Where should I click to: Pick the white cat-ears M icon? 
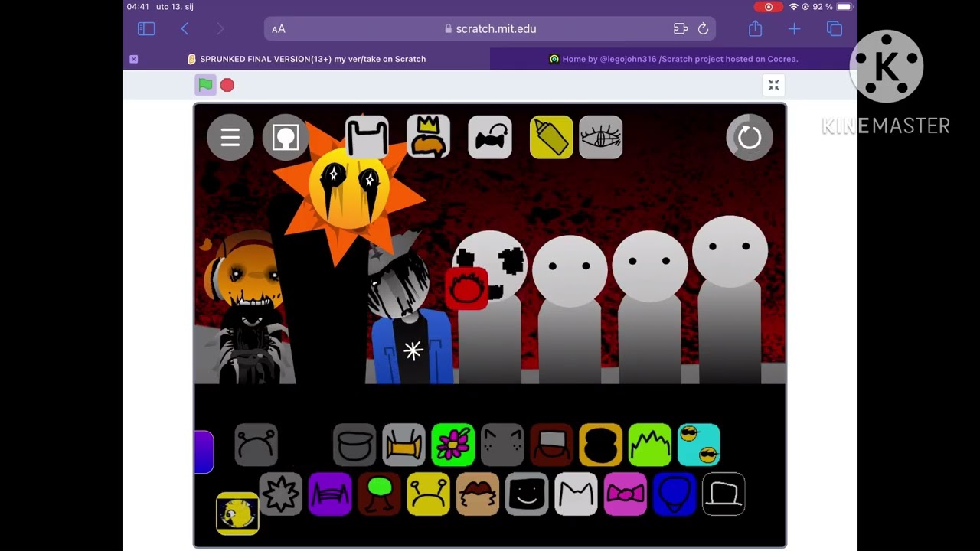(576, 494)
